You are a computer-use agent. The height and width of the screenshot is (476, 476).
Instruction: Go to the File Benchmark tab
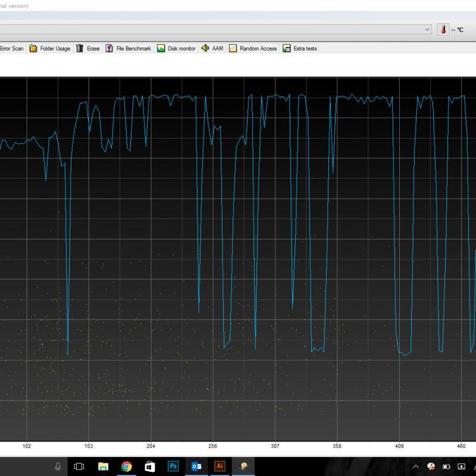(129, 48)
